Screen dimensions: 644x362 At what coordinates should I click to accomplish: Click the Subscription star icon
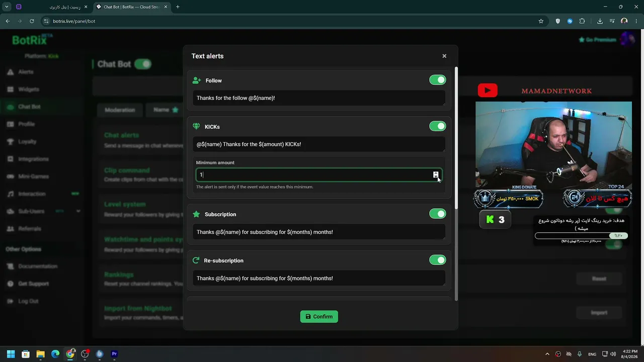[x=196, y=214]
